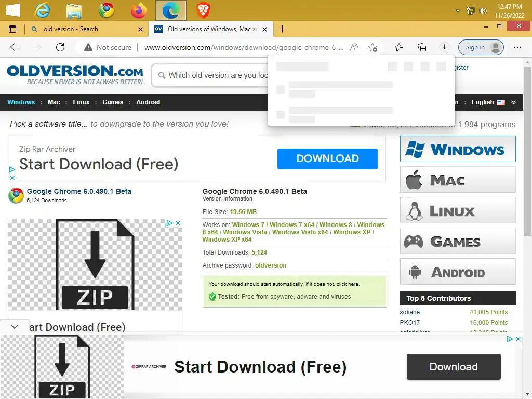This screenshot has height=399, width=532.
Task: Click the oldversion.com address bar URL
Action: click(x=244, y=47)
